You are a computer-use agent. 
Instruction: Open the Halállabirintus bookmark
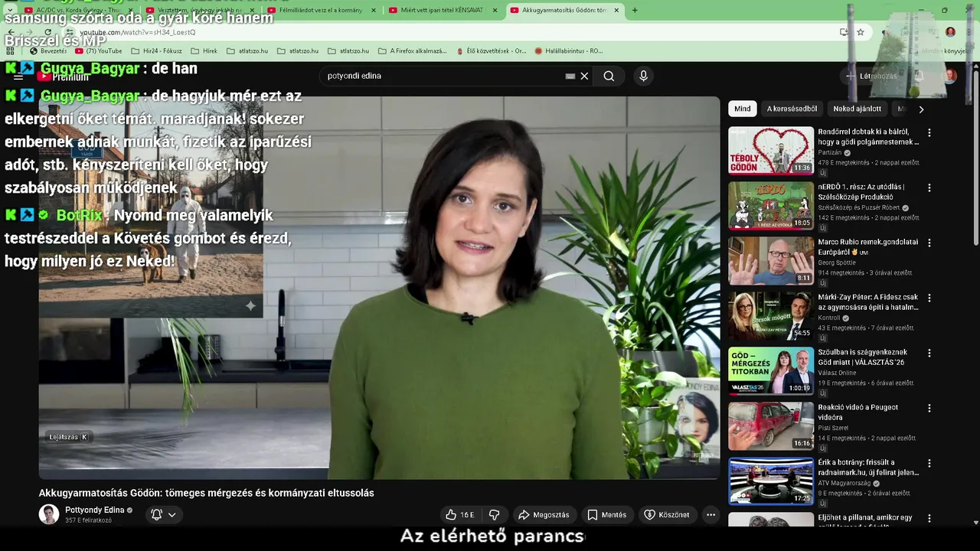[x=569, y=51]
